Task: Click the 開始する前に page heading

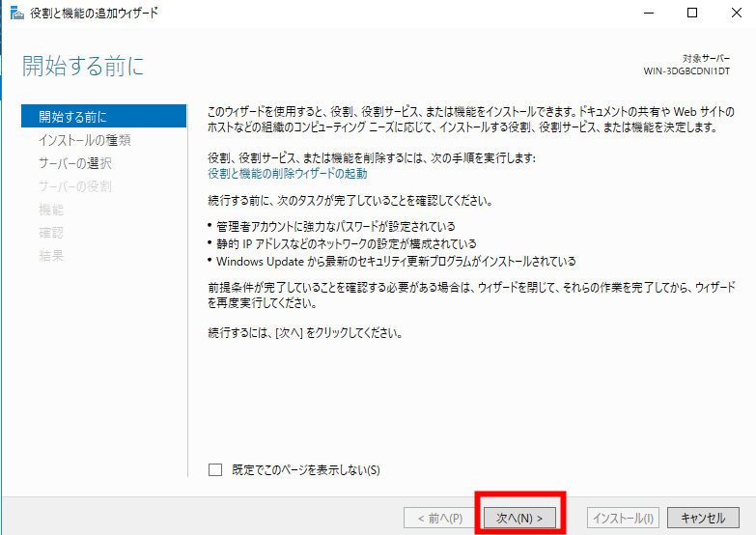Action: pos(83,66)
